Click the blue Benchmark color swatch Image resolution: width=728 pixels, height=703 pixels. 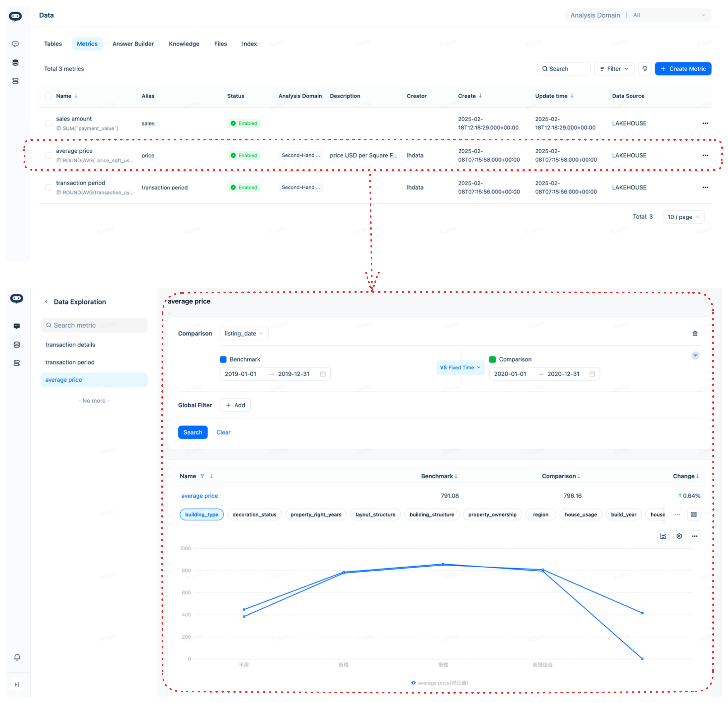[223, 359]
